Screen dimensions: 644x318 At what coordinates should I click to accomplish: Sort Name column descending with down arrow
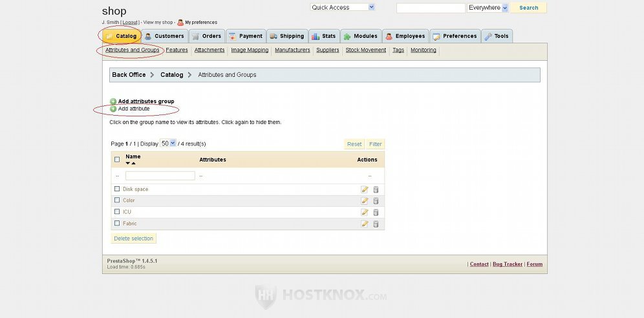(128, 164)
